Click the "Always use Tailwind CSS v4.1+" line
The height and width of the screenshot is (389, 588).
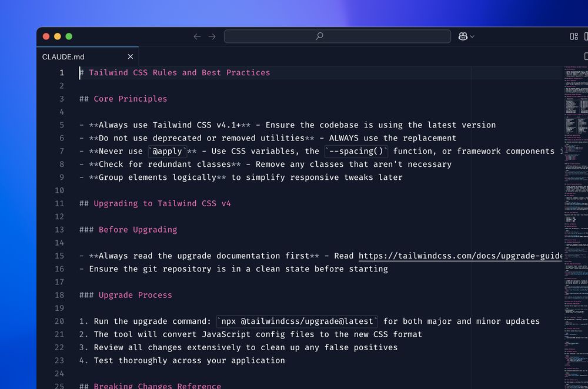[x=288, y=125]
